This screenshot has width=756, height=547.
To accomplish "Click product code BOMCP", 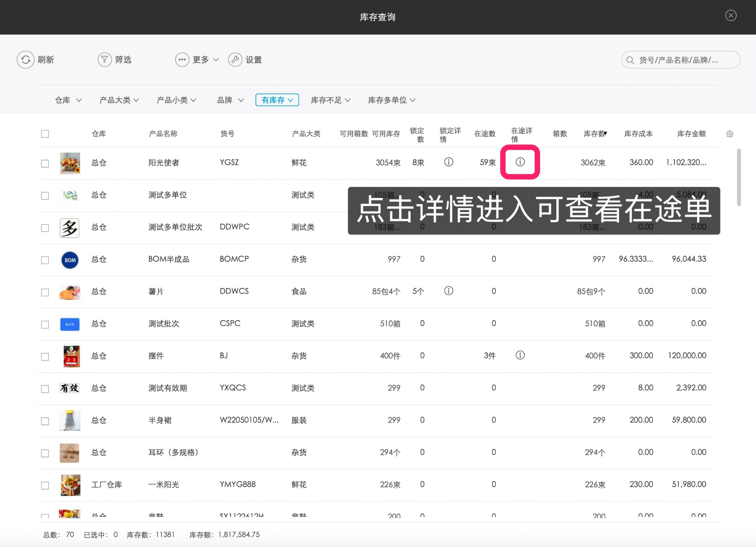I will 234,259.
